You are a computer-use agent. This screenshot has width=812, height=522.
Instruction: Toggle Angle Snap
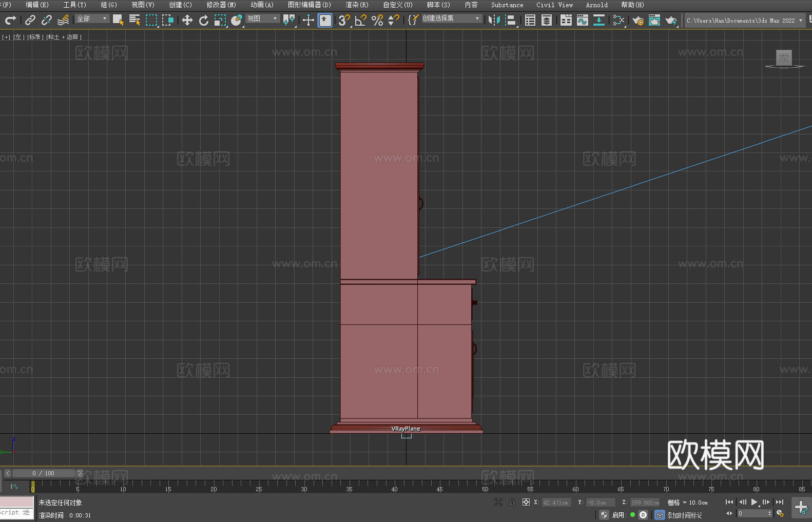coord(360,20)
